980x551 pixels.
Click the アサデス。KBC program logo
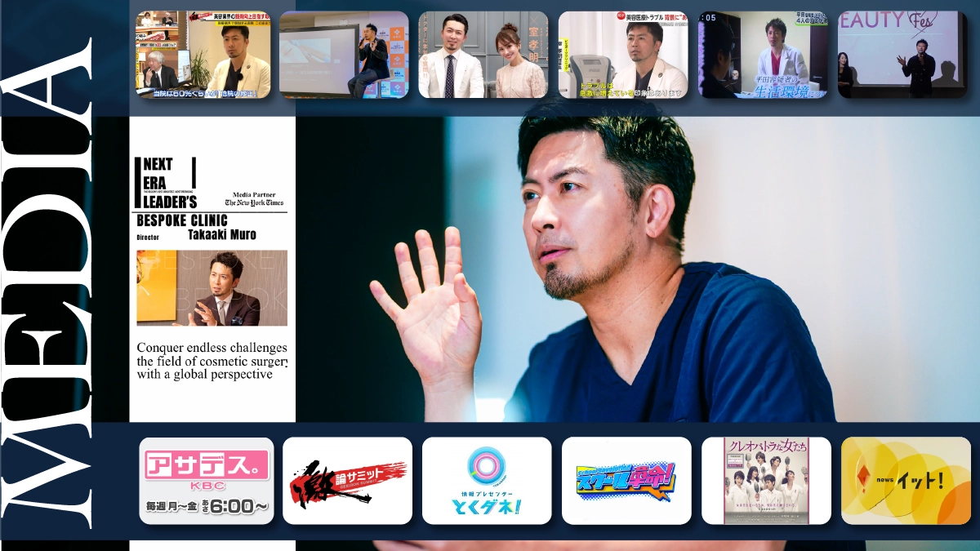[x=207, y=481]
